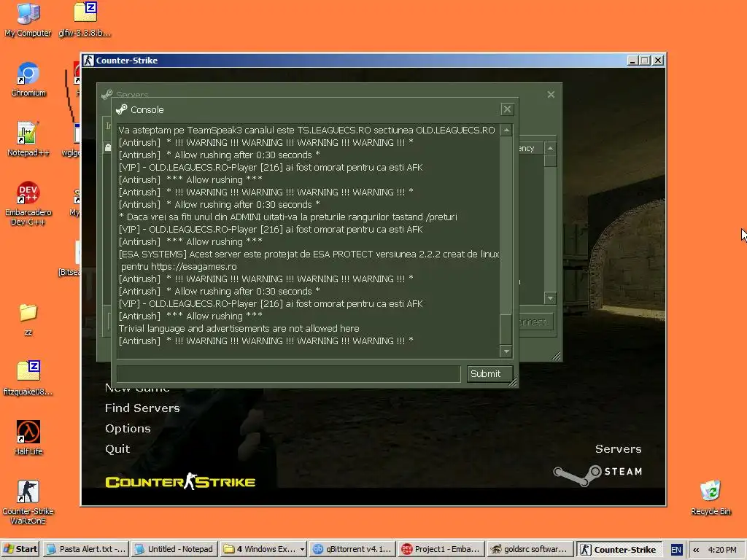The width and height of the screenshot is (747, 560).
Task: Expand hidden system tray icons
Action: point(696,550)
